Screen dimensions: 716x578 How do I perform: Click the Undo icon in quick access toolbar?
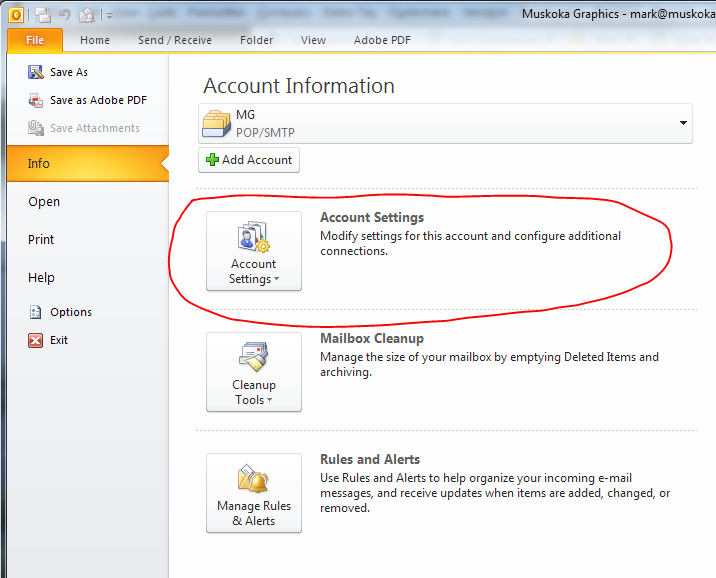pyautogui.click(x=65, y=16)
